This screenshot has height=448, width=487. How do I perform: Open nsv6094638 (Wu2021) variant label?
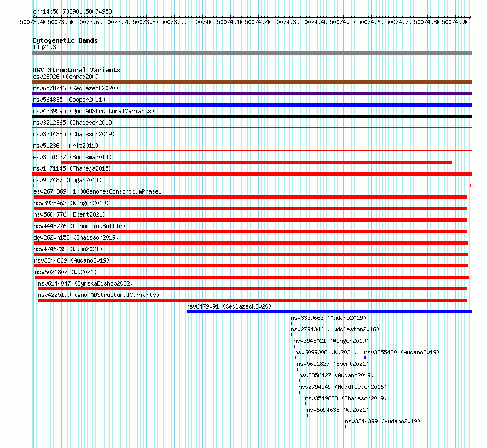(338, 410)
